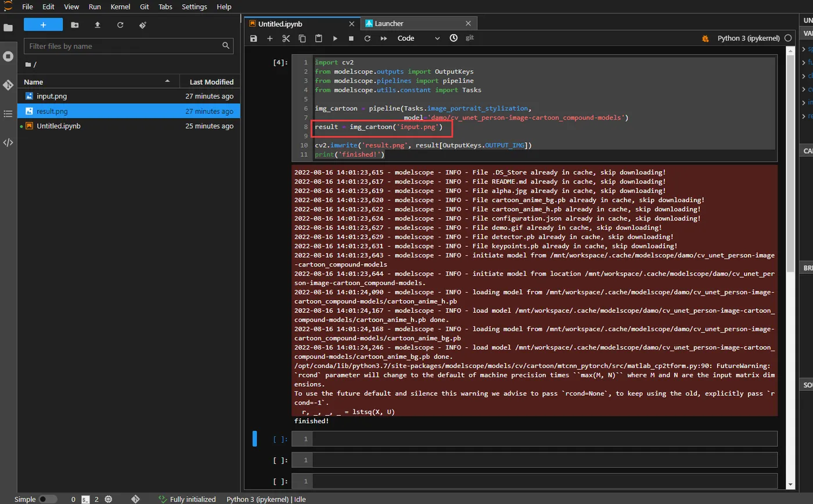Select input.png in the file list
Screen dimensions: 813x504
coord(129,96)
